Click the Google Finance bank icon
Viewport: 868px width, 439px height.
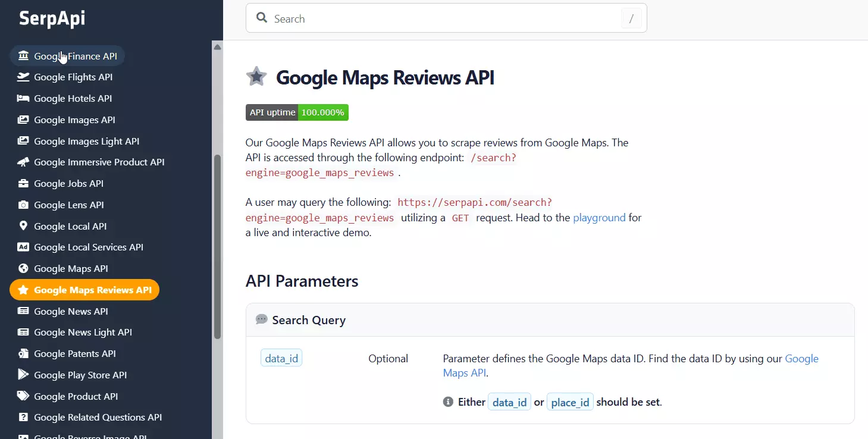tap(23, 56)
